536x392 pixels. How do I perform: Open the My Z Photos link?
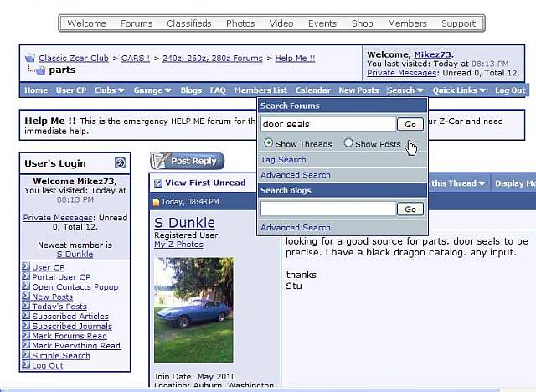tap(178, 245)
